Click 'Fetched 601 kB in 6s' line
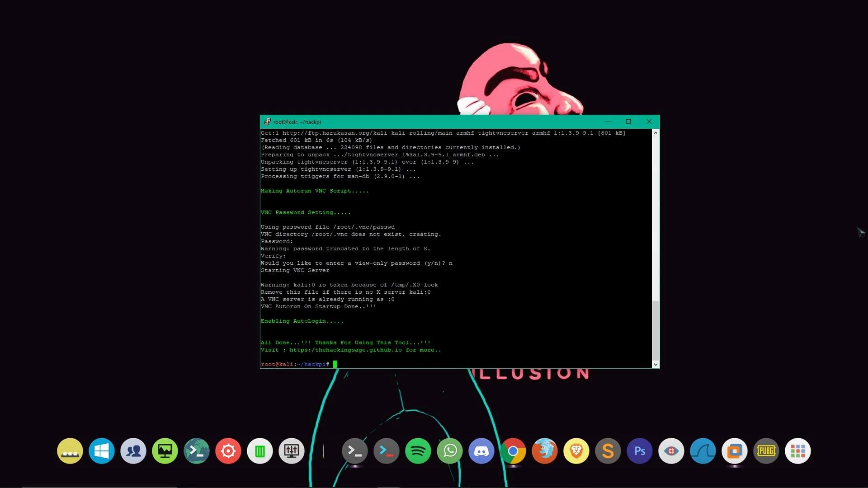868x488 pixels. coord(316,140)
